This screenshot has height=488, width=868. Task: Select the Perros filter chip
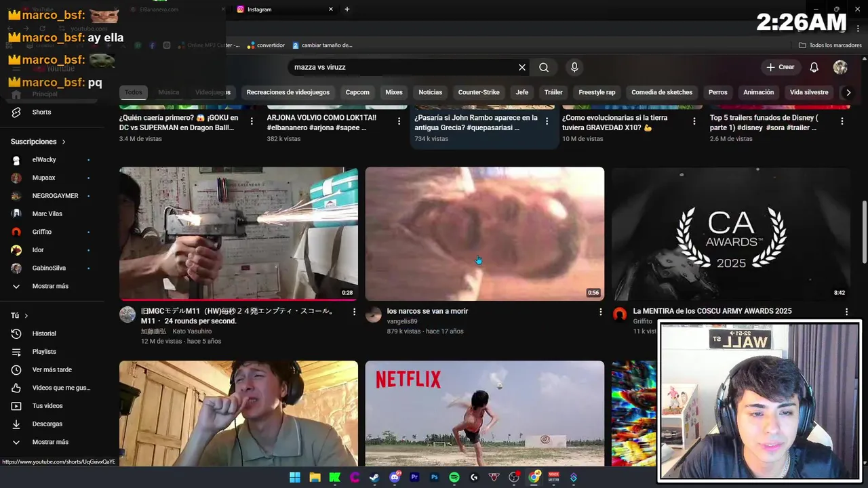[x=717, y=92]
